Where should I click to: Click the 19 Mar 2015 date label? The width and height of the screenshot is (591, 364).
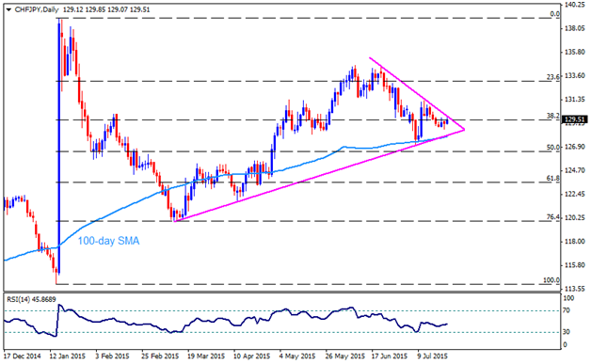tap(206, 356)
